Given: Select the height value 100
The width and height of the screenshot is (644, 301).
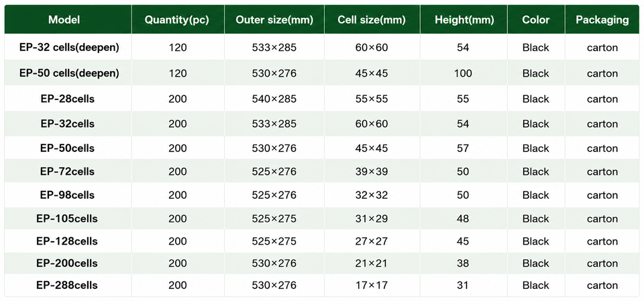Looking at the screenshot, I should point(464,73).
